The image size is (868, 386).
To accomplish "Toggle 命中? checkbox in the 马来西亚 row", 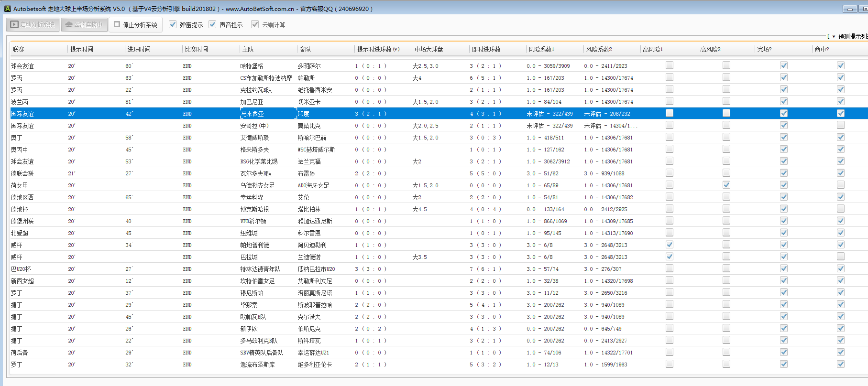I will [841, 113].
